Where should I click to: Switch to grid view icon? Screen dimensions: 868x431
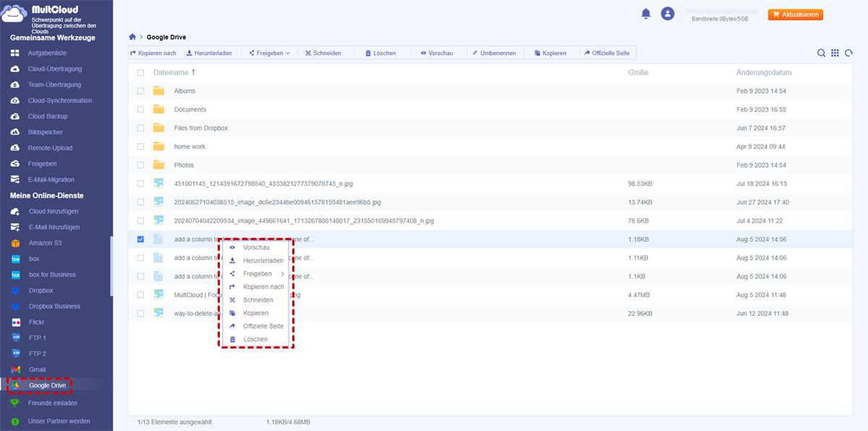835,53
